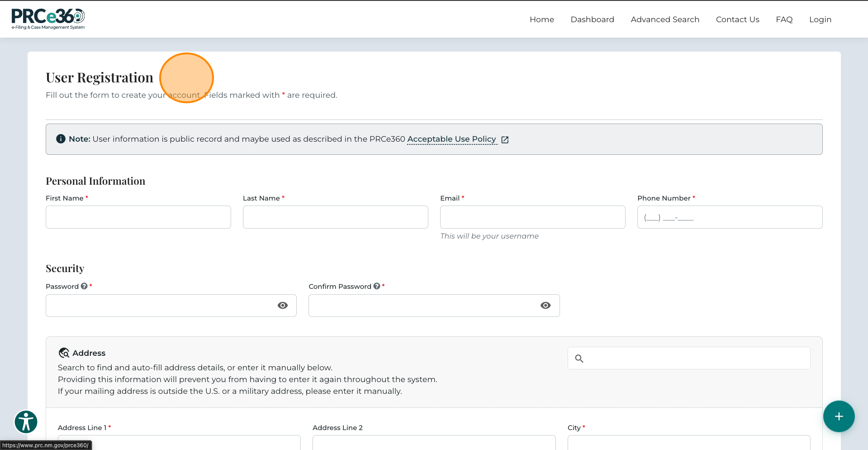This screenshot has height=450, width=868.
Task: Navigate to Home
Action: [x=541, y=19]
